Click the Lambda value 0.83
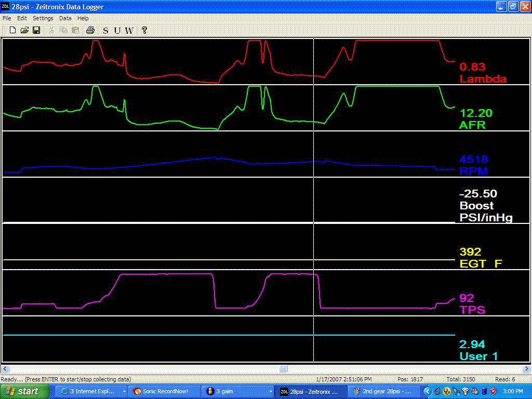The image size is (532, 399). [472, 66]
